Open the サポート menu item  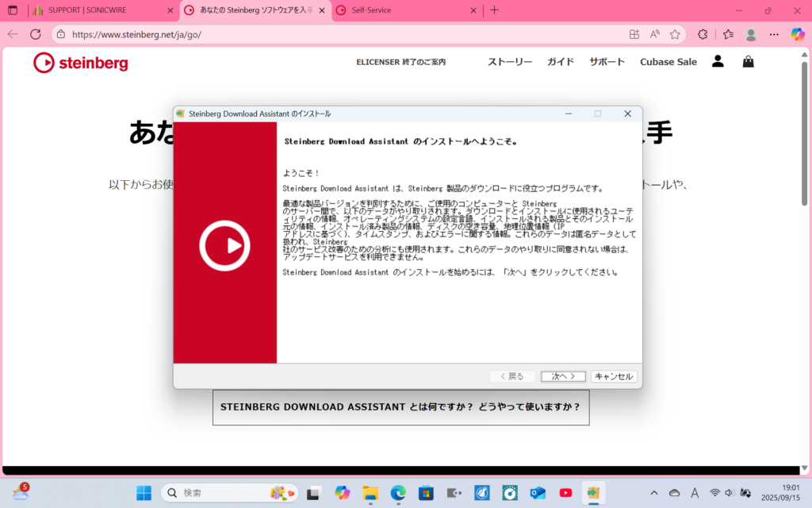pos(607,62)
